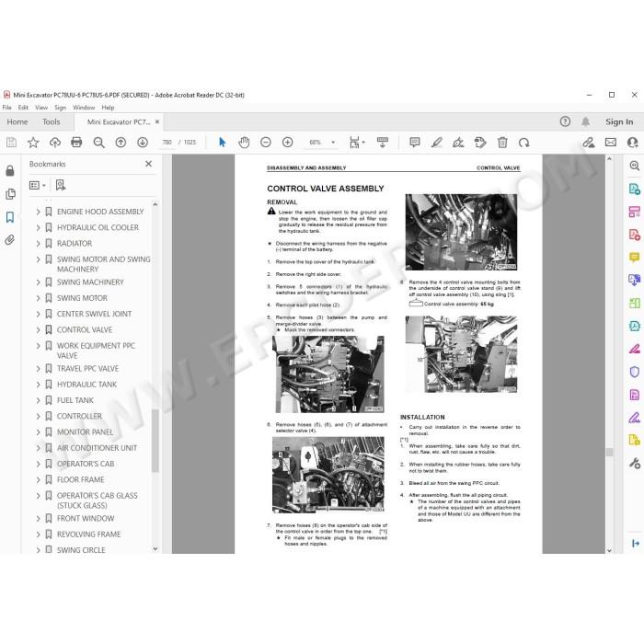Close the Bookmarks panel
This screenshot has width=644, height=644.
pyautogui.click(x=149, y=164)
